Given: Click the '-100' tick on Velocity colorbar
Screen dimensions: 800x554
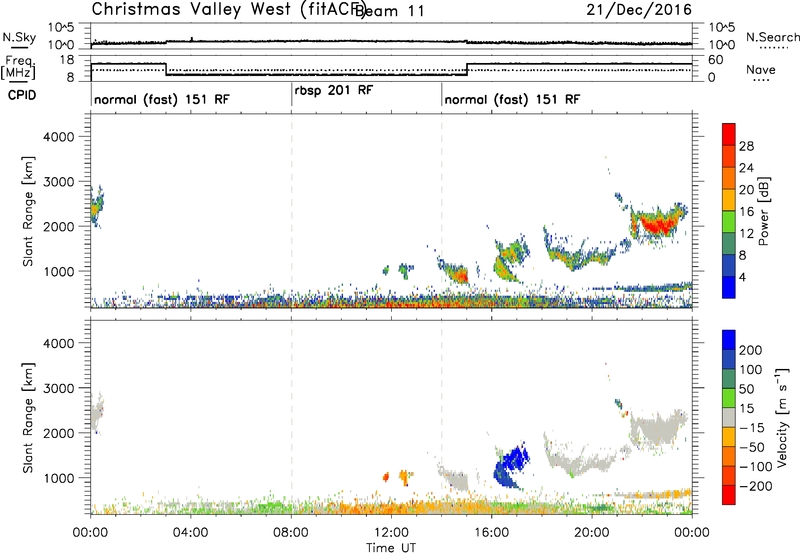Looking at the screenshot, I should pyautogui.click(x=756, y=467).
